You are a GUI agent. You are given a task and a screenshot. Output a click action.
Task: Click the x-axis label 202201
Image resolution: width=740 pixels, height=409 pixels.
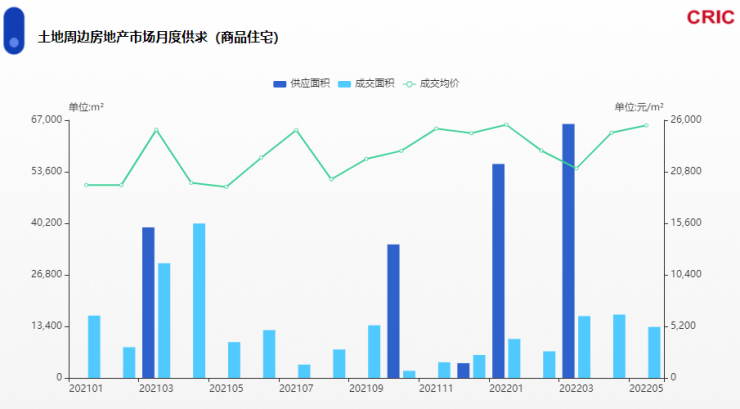pyautogui.click(x=506, y=389)
